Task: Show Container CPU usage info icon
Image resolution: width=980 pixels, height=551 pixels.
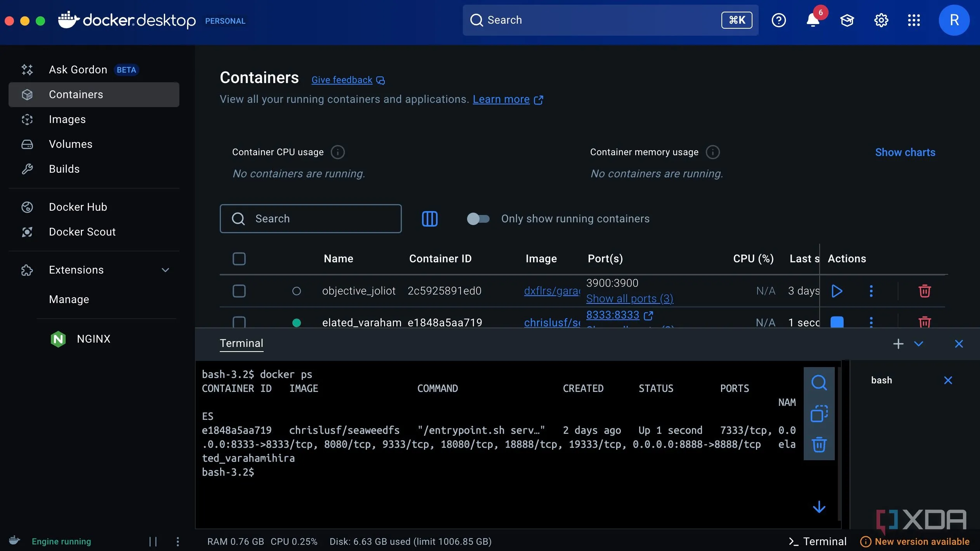Action: [x=337, y=152]
